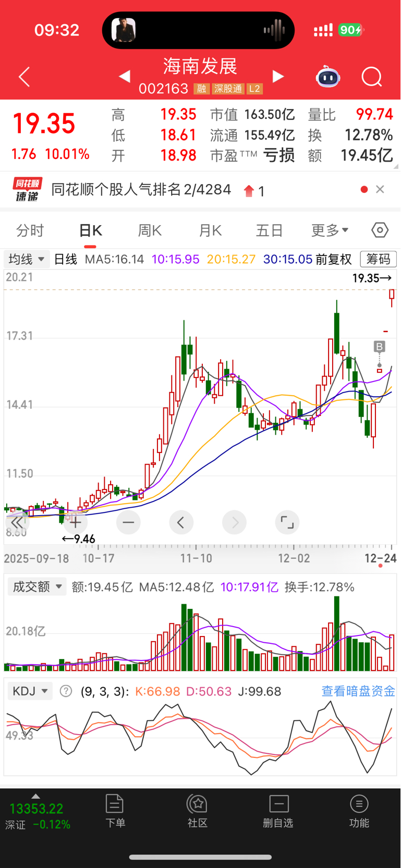Open 查看暗盘资金 link

coord(358,691)
